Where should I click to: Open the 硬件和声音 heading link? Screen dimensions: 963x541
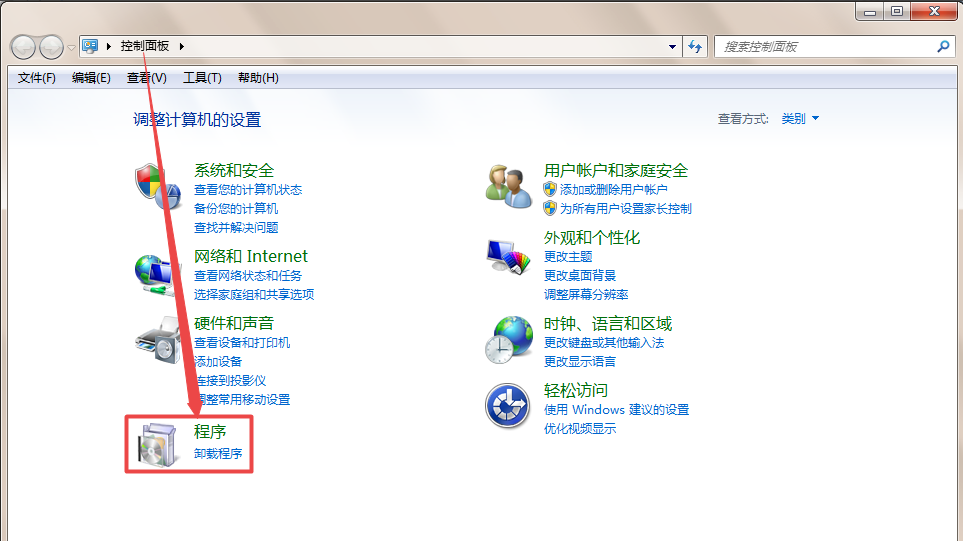(x=234, y=323)
